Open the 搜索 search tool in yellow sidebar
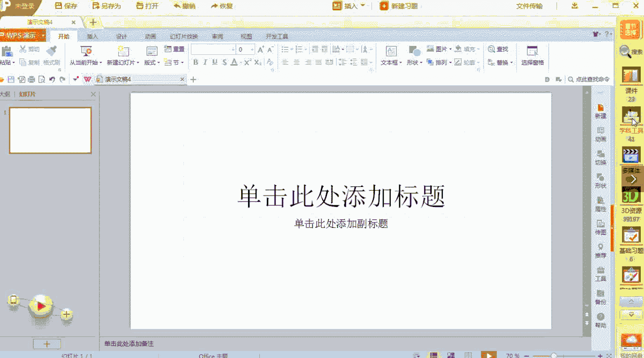The height and width of the screenshot is (358, 644). [631, 51]
